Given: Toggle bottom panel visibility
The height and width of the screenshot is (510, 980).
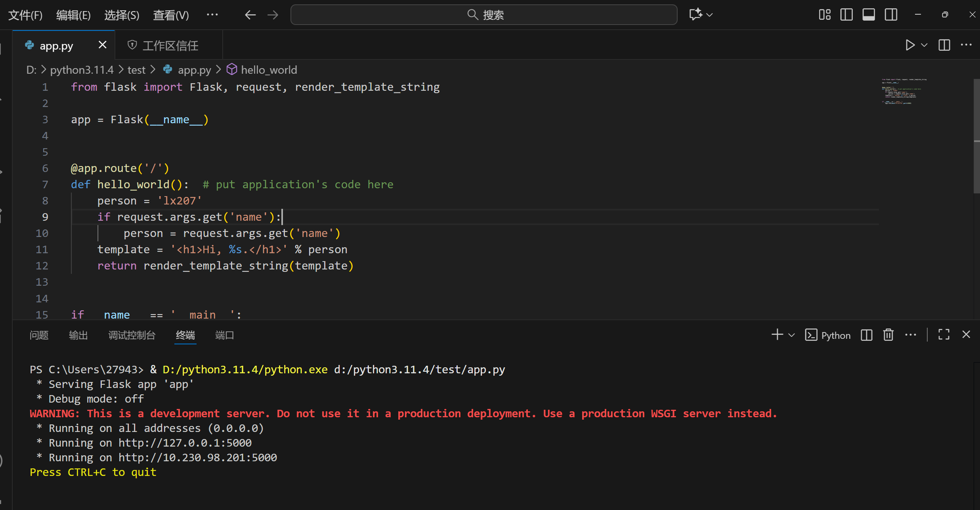Looking at the screenshot, I should 869,15.
